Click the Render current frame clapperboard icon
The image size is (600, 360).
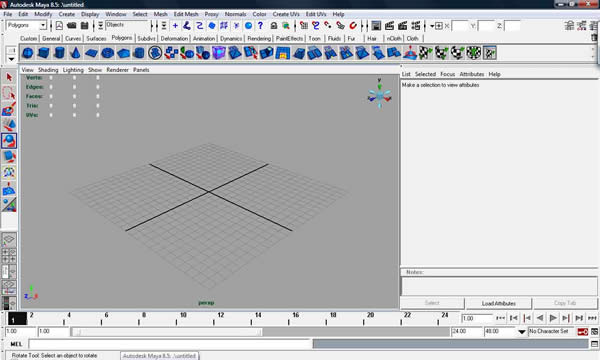pos(390,26)
